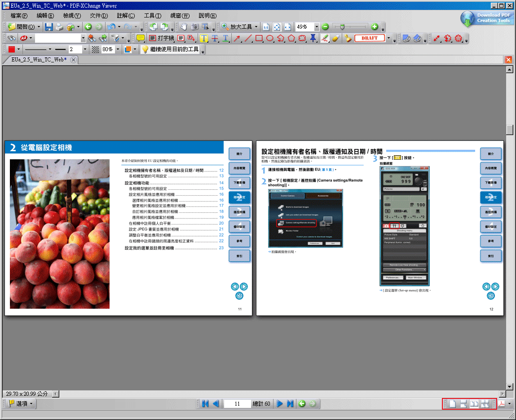Toggle continuous scrolling page layout
The width and height of the screenshot is (516, 420).
point(463,403)
